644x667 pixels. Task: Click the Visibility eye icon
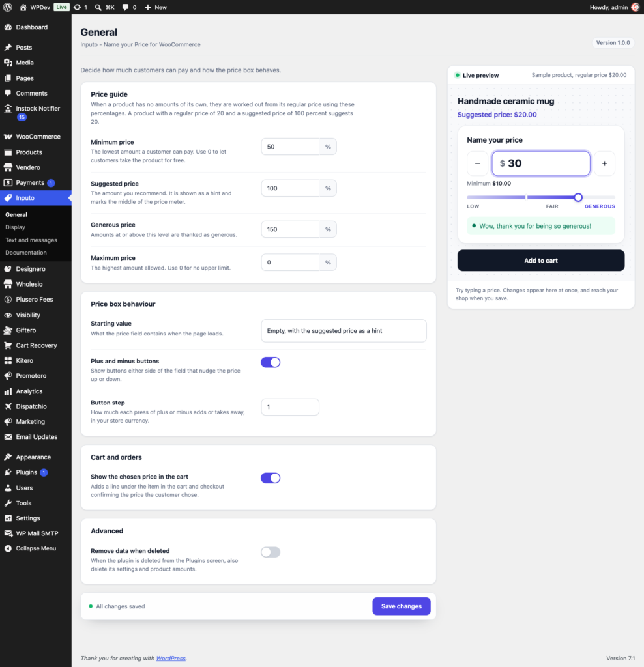[x=8, y=315]
